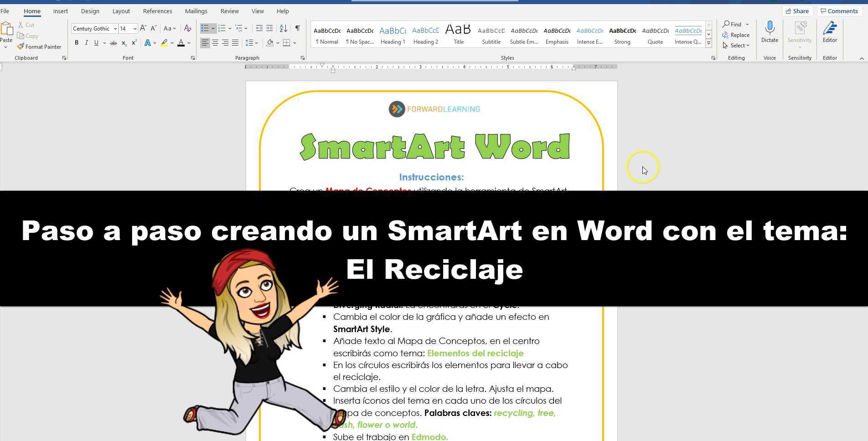868x441 pixels.
Task: Enable subscript formatting
Action: point(124,43)
